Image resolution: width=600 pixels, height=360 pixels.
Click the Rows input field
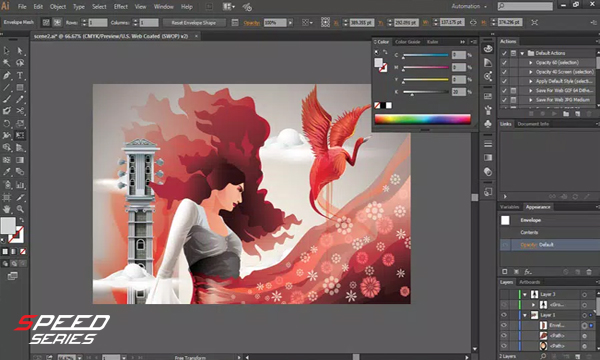98,23
